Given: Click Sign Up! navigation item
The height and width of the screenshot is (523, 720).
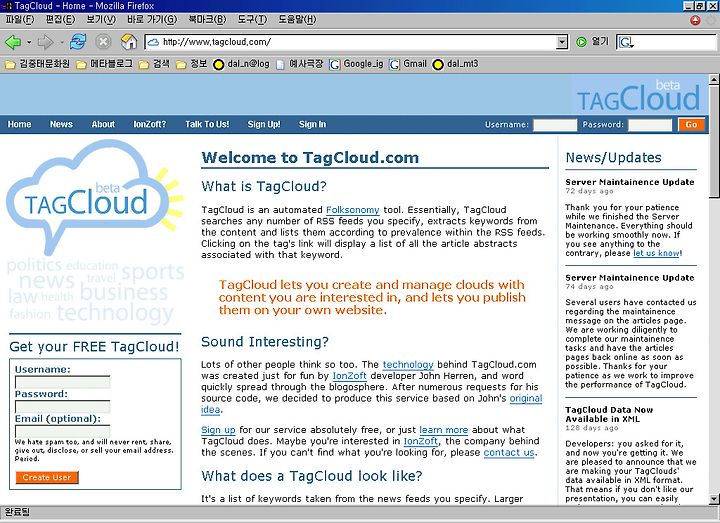Looking at the screenshot, I should click(264, 124).
